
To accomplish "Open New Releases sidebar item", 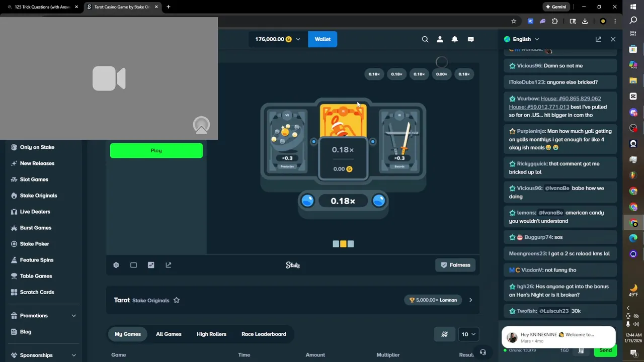I will (37, 163).
